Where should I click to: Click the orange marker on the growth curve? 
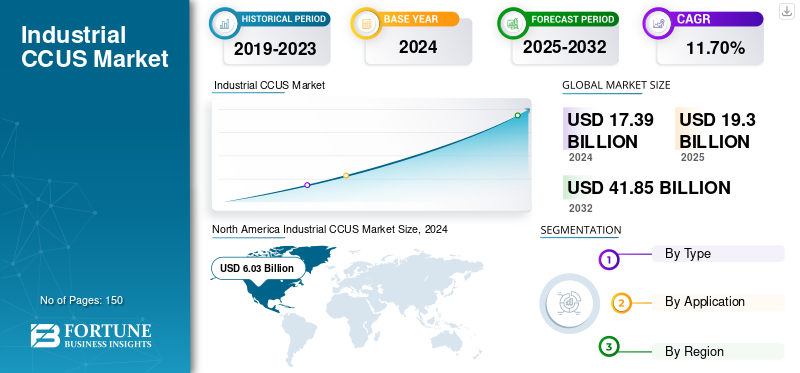(x=346, y=175)
